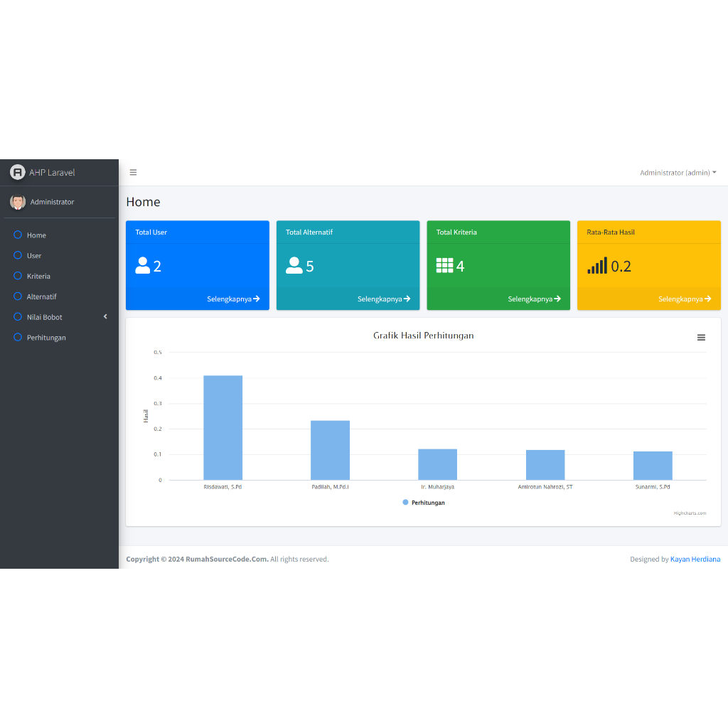Click the Total User person icon
Image resolution: width=728 pixels, height=728 pixels.
coord(142,266)
